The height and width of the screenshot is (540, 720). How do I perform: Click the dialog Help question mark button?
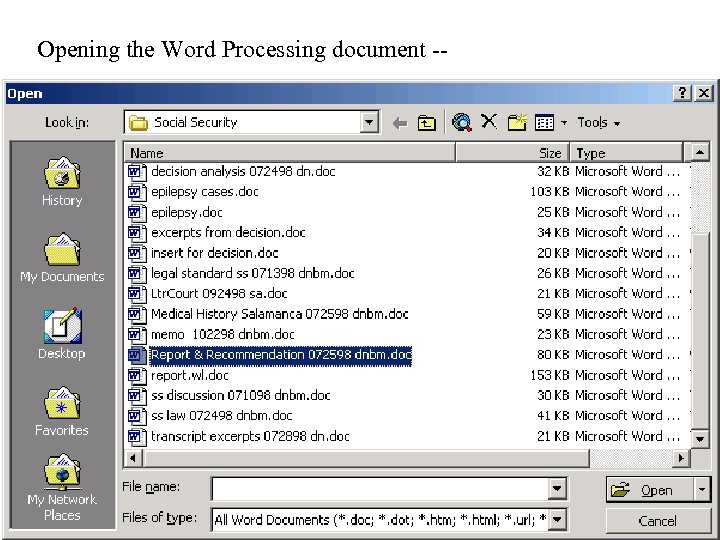point(682,93)
